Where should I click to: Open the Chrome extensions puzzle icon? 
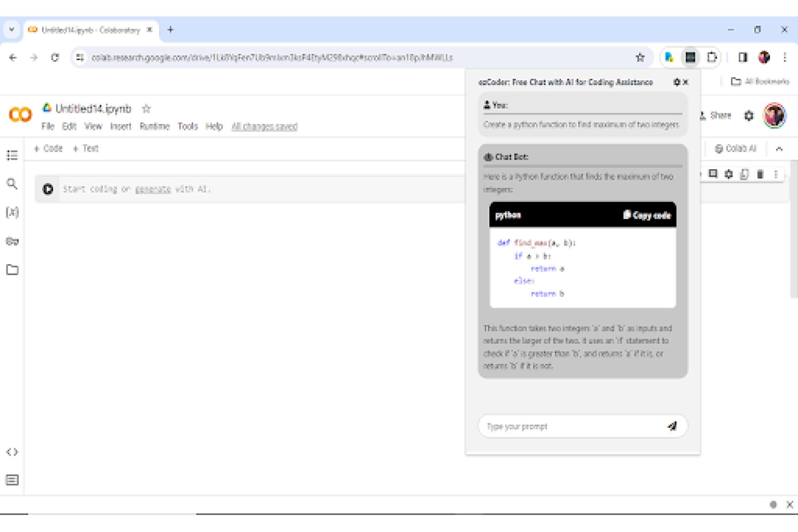pyautogui.click(x=711, y=57)
